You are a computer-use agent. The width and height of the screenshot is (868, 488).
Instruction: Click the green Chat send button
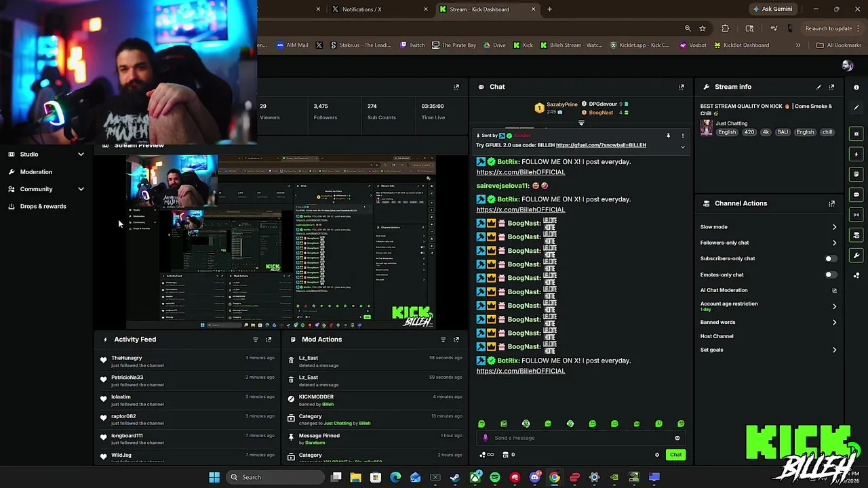(675, 455)
